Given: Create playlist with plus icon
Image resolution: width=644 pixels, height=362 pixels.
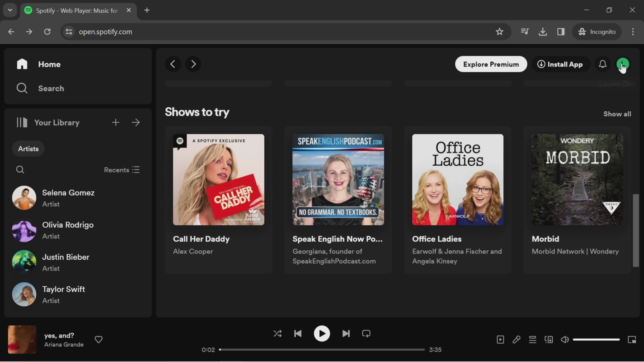Looking at the screenshot, I should (x=116, y=122).
